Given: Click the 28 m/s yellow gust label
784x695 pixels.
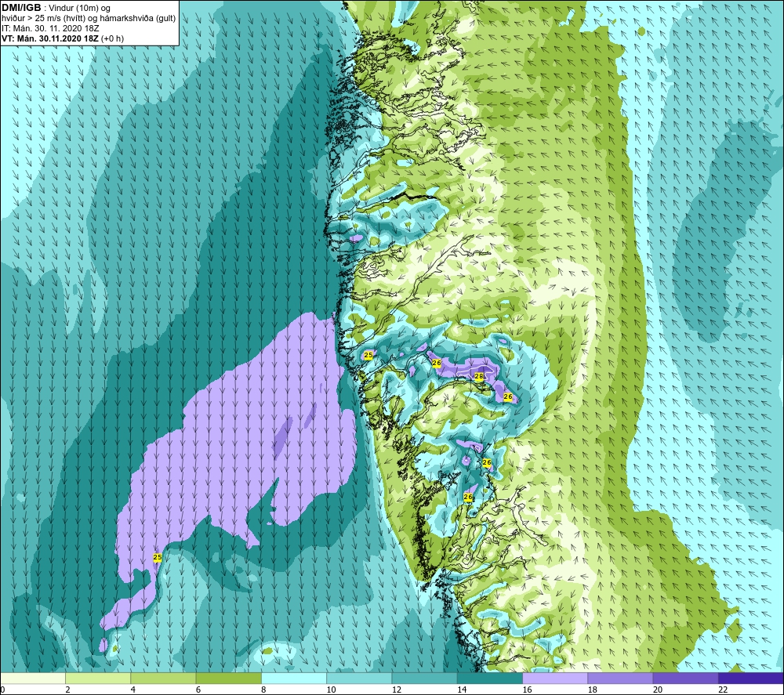Looking at the screenshot, I should [478, 376].
